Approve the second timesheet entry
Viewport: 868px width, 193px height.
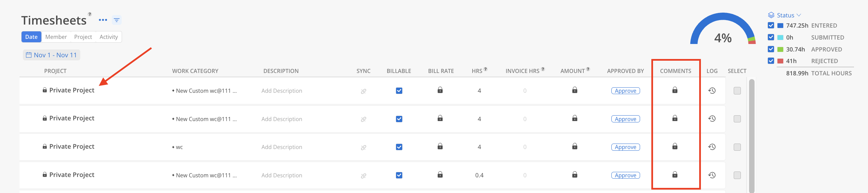tap(625, 119)
